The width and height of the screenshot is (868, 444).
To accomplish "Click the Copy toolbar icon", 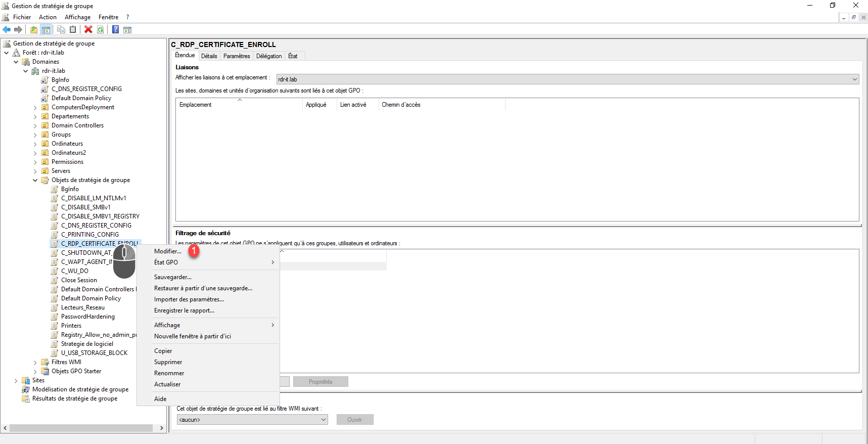I will (61, 29).
